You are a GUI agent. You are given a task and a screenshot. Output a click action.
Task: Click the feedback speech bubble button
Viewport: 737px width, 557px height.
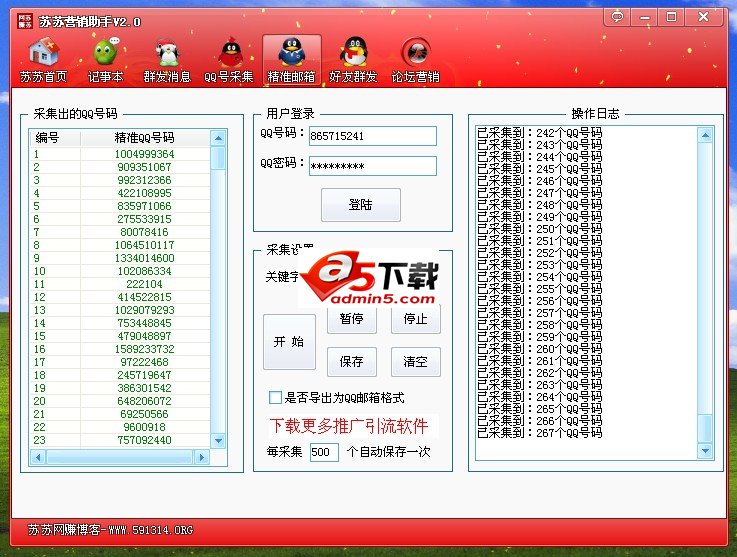click(x=617, y=17)
